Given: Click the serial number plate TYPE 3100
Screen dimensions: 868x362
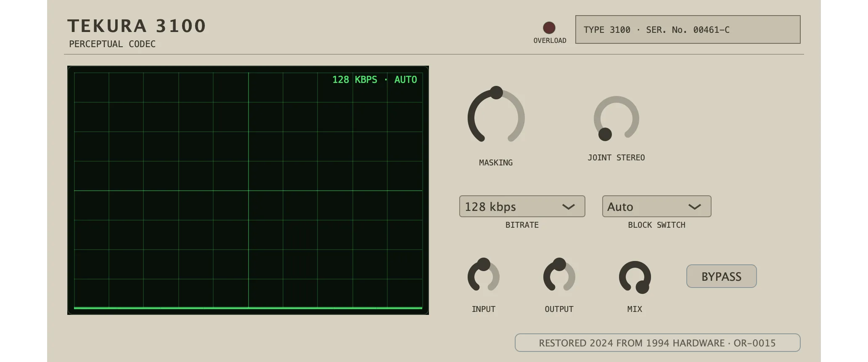Looking at the screenshot, I should click(x=688, y=29).
